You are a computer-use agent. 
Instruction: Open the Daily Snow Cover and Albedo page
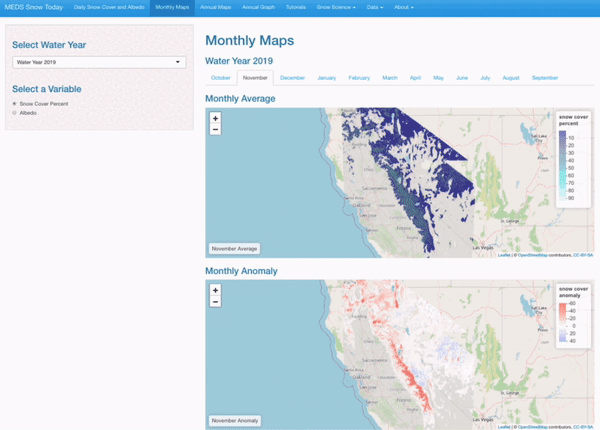[x=106, y=7]
